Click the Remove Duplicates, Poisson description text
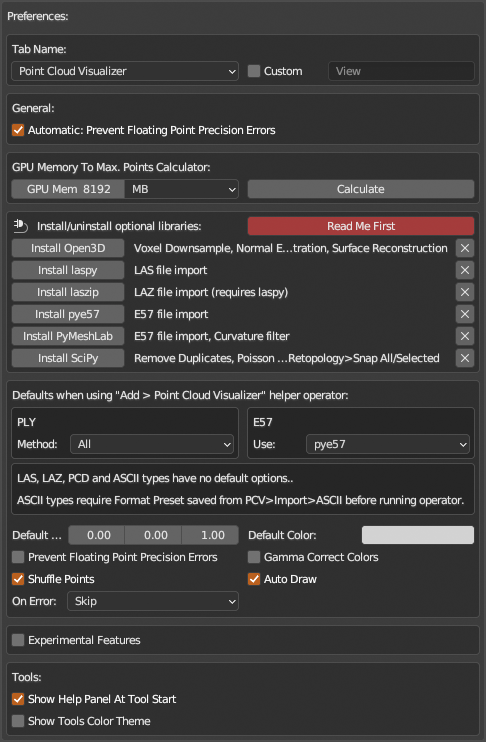This screenshot has height=742, width=486. [287, 358]
